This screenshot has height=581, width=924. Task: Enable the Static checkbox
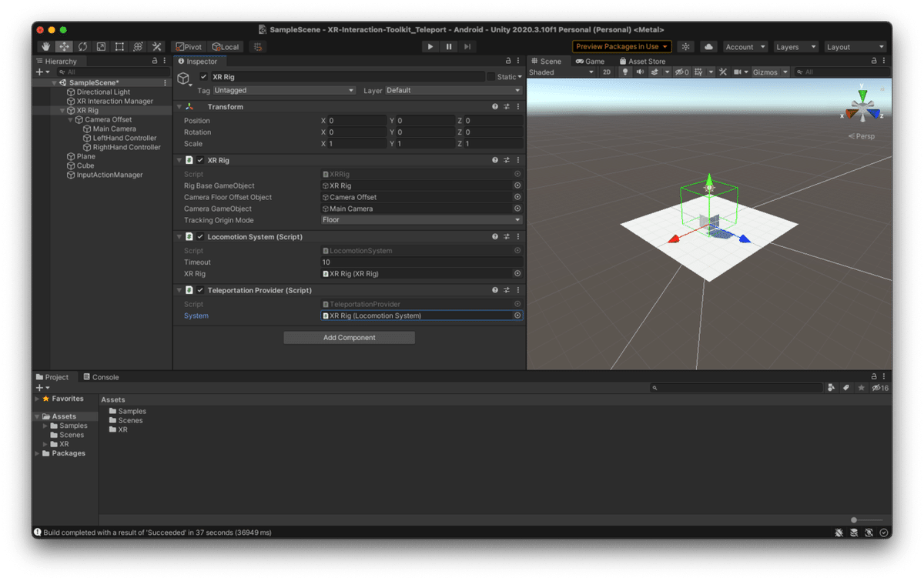point(491,77)
